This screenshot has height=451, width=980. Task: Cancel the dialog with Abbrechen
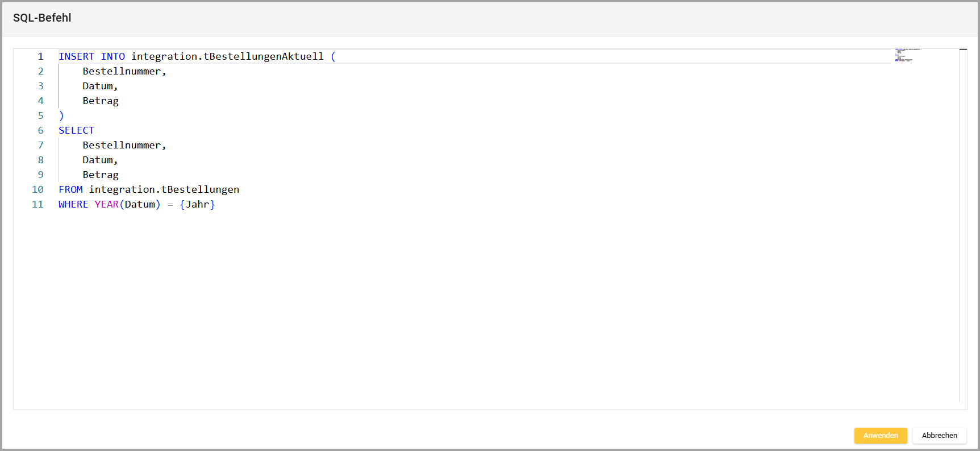(939, 436)
